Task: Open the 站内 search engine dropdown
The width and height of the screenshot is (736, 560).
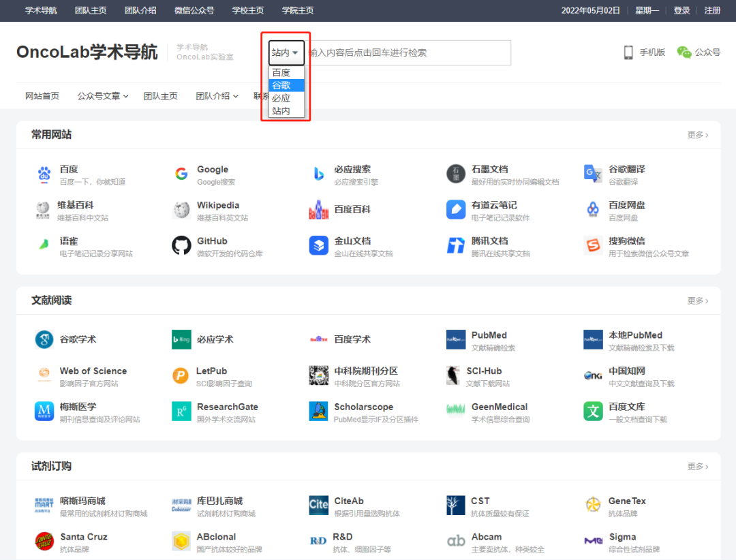Action: [x=286, y=52]
